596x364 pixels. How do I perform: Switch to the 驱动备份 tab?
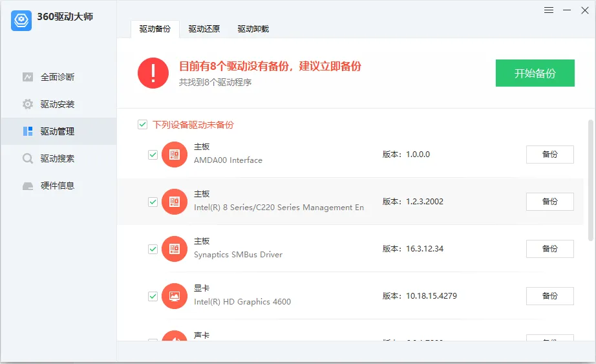click(155, 29)
